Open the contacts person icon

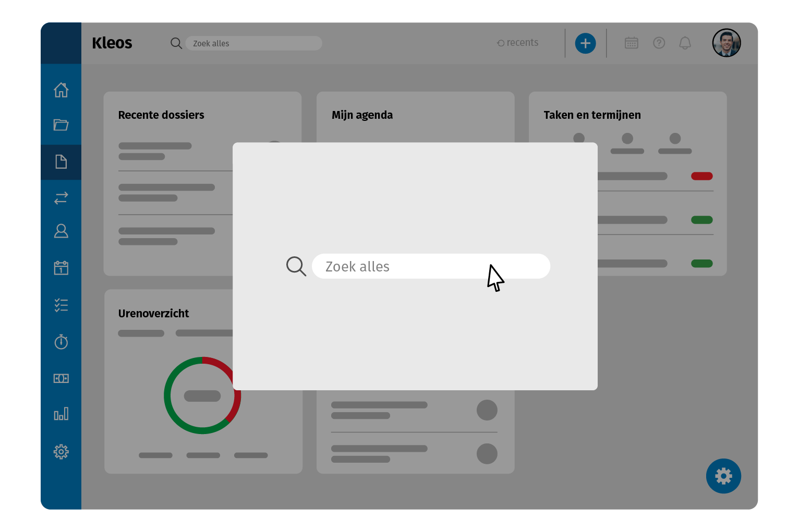[61, 231]
